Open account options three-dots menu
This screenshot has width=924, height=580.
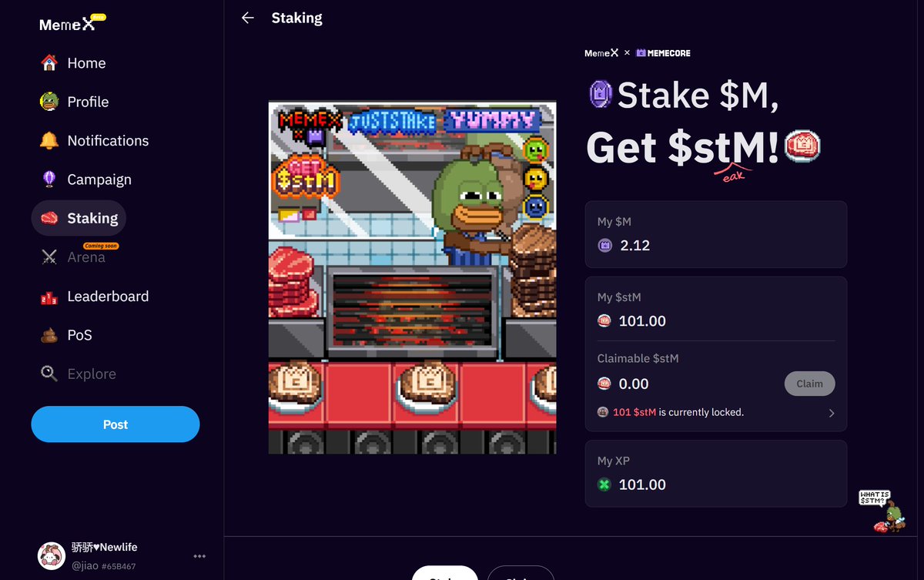tap(199, 556)
